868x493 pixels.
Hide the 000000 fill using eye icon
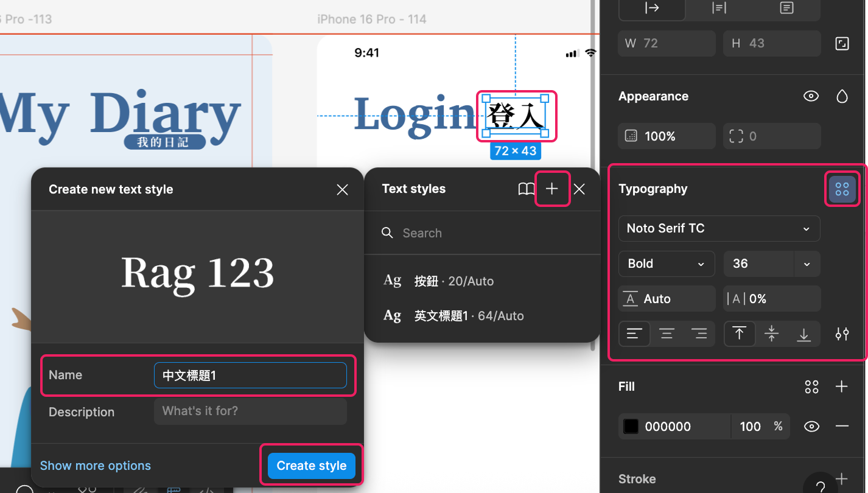811,427
